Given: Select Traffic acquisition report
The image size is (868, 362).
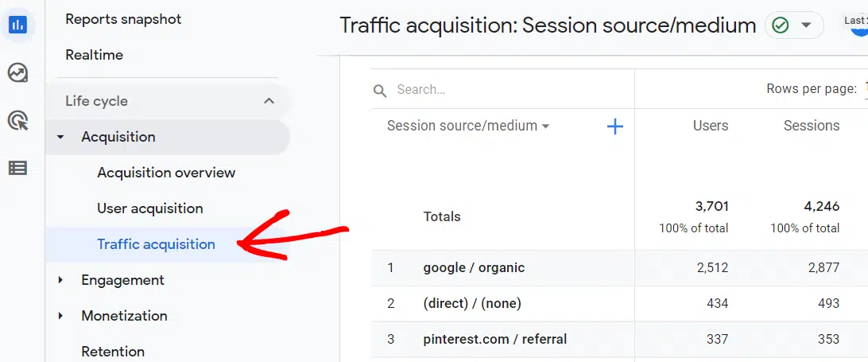Looking at the screenshot, I should click(x=156, y=244).
